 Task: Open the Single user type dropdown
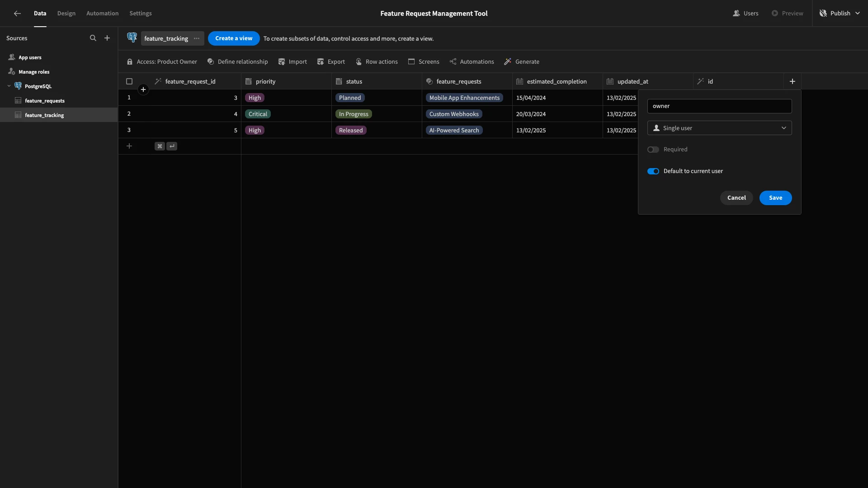click(719, 128)
